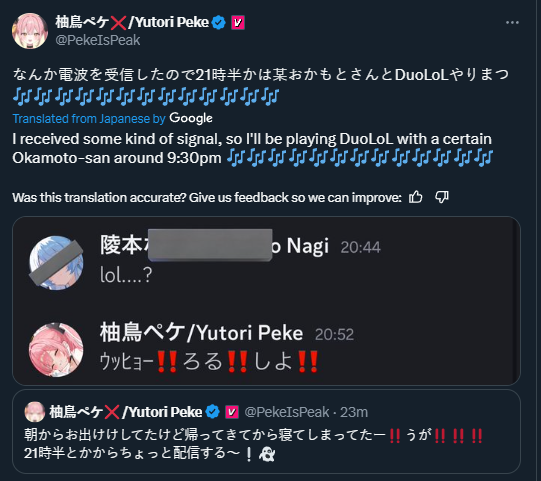The image size is (541, 481).
Task: Click the pink-haired Peke avatar in chat image
Action: pos(56,350)
